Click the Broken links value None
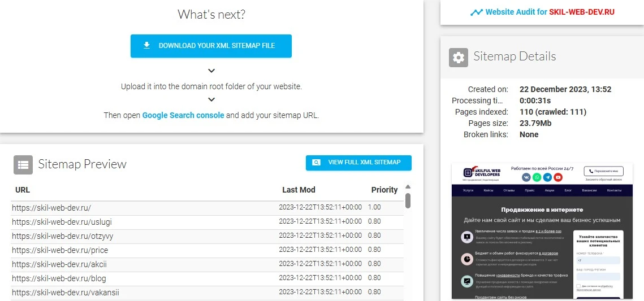Image resolution: width=644 pixels, height=301 pixels. 529,134
